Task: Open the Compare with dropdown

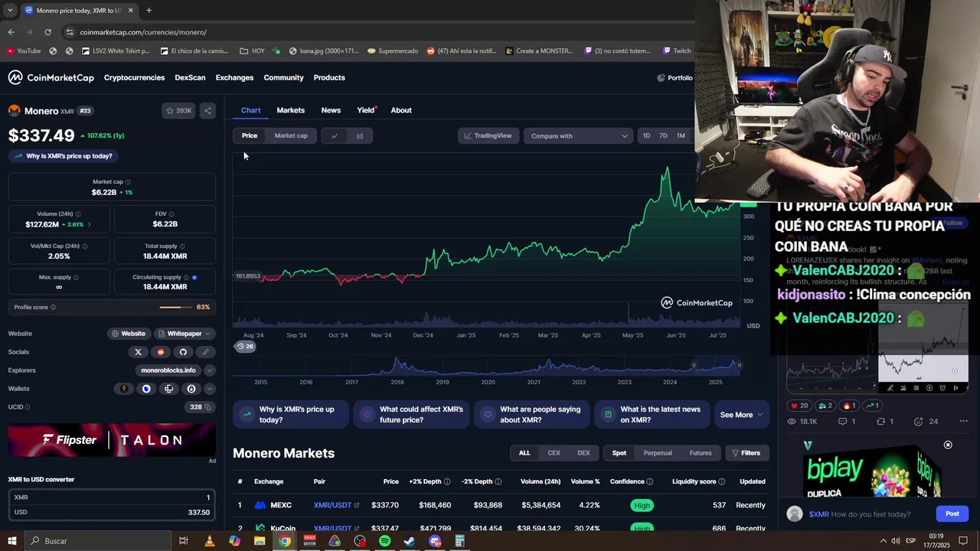Action: point(579,136)
